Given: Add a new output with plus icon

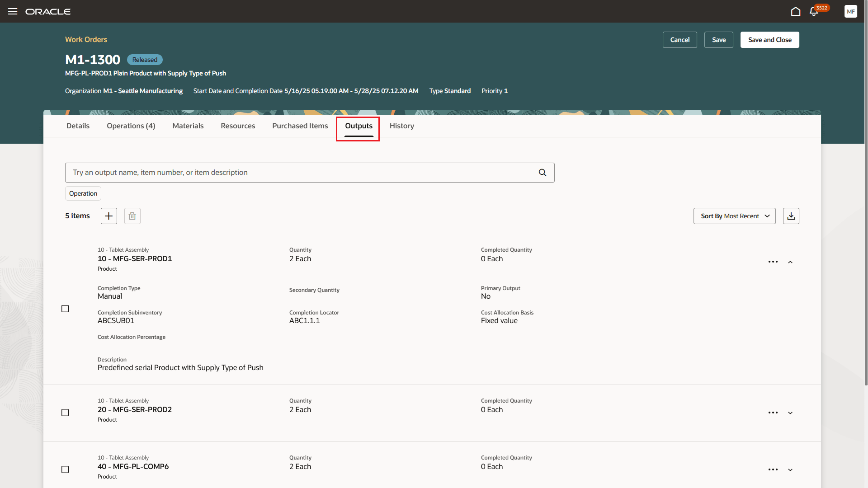Looking at the screenshot, I should click(x=108, y=216).
